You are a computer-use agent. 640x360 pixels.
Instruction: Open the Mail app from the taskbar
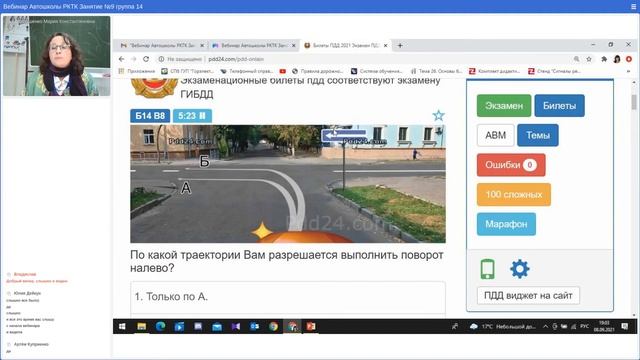[217, 327]
